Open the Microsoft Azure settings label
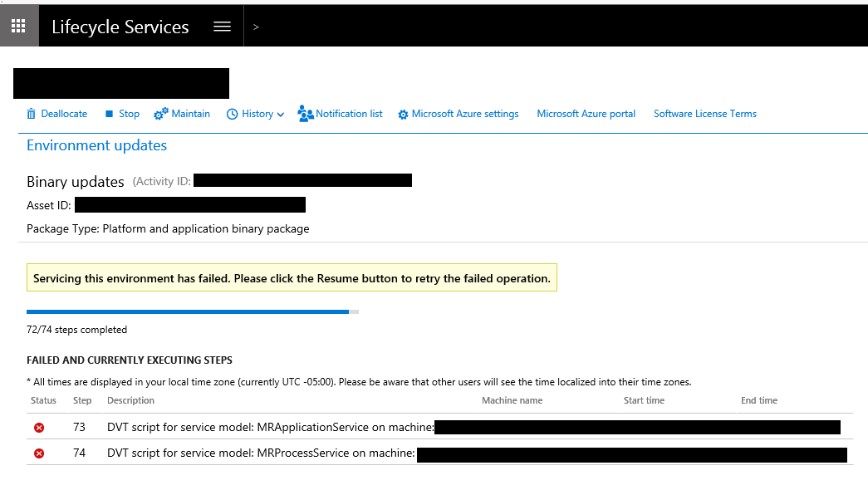868x490 pixels. click(x=465, y=114)
